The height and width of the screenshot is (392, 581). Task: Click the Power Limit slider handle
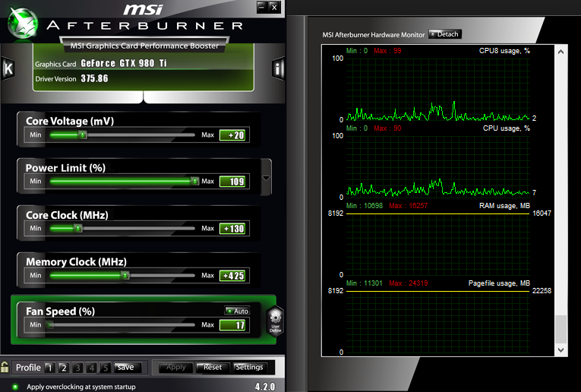click(195, 181)
